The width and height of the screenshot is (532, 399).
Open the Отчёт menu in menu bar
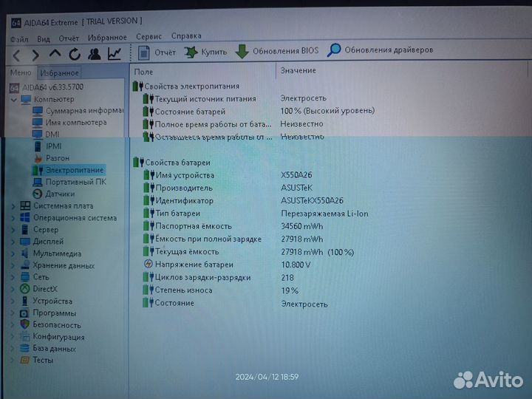tap(69, 38)
